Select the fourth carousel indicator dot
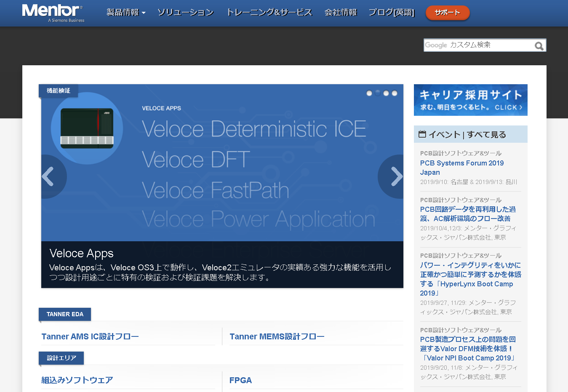 tap(395, 93)
